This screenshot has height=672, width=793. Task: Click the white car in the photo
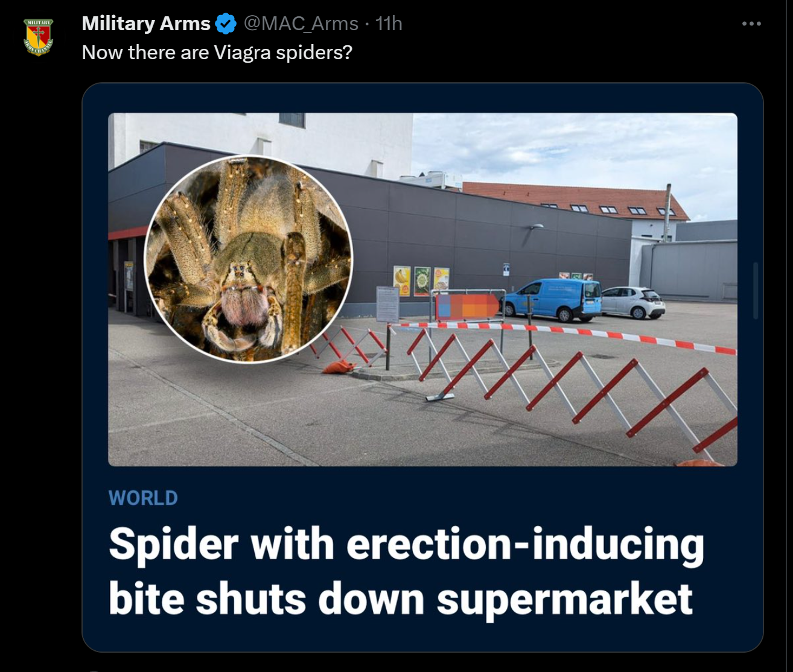point(632,302)
